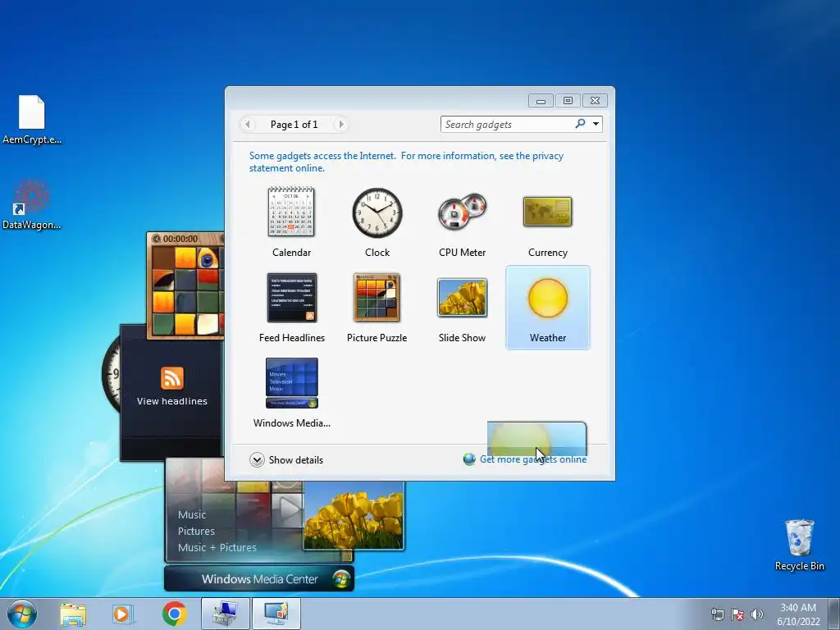
Task: Select the Currency gadget icon
Action: (x=547, y=212)
